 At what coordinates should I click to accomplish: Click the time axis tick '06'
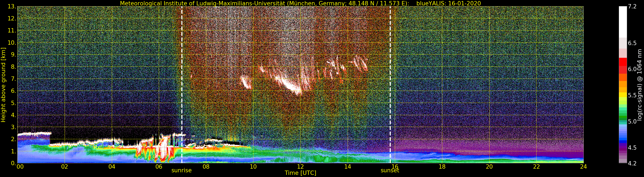point(159,166)
